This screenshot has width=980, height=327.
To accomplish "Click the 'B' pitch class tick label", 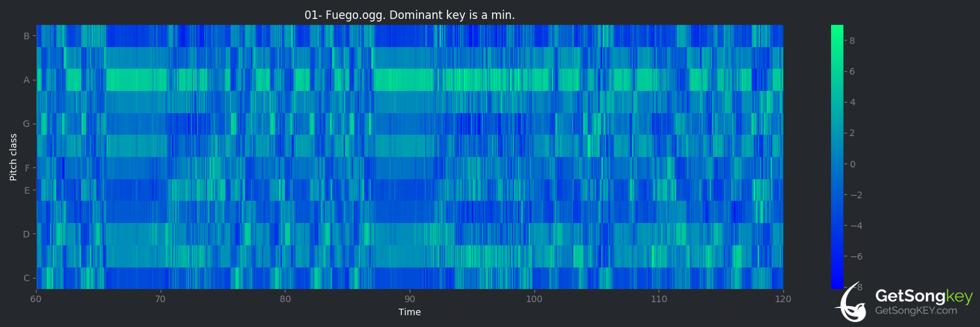I will click(x=27, y=36).
